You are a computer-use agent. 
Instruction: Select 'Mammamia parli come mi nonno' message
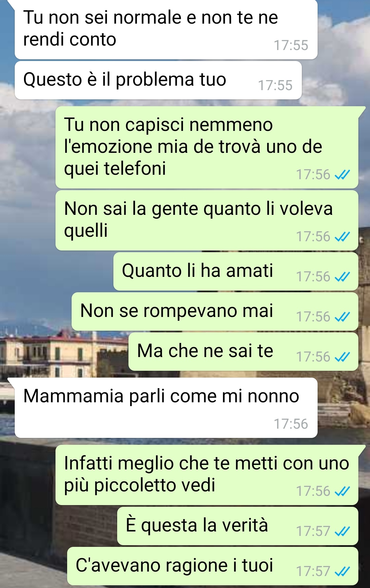pyautogui.click(x=166, y=408)
